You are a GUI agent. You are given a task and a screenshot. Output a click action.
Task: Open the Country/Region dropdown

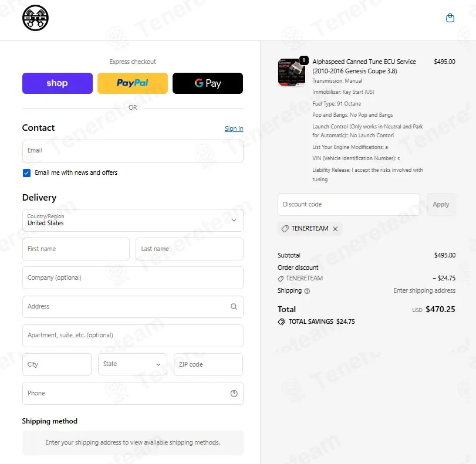tap(133, 220)
